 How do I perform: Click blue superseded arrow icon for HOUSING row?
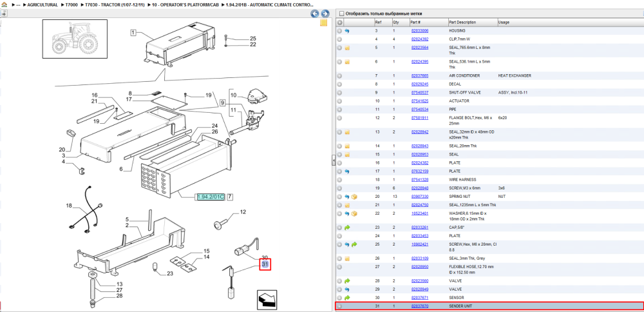pyautogui.click(x=347, y=31)
